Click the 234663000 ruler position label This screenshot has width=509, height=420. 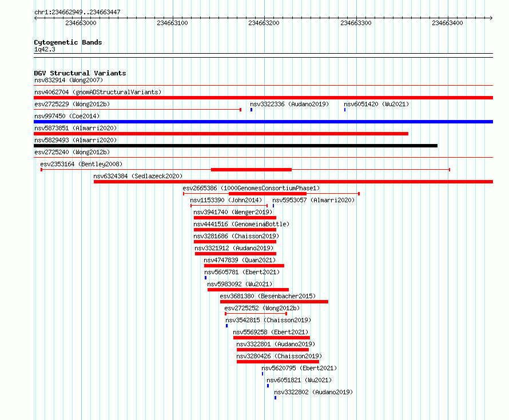tap(81, 23)
